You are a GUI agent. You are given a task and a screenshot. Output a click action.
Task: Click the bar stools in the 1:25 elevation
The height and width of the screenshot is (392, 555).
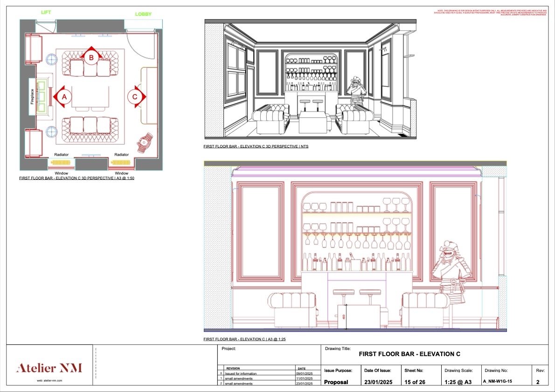coord(357,296)
